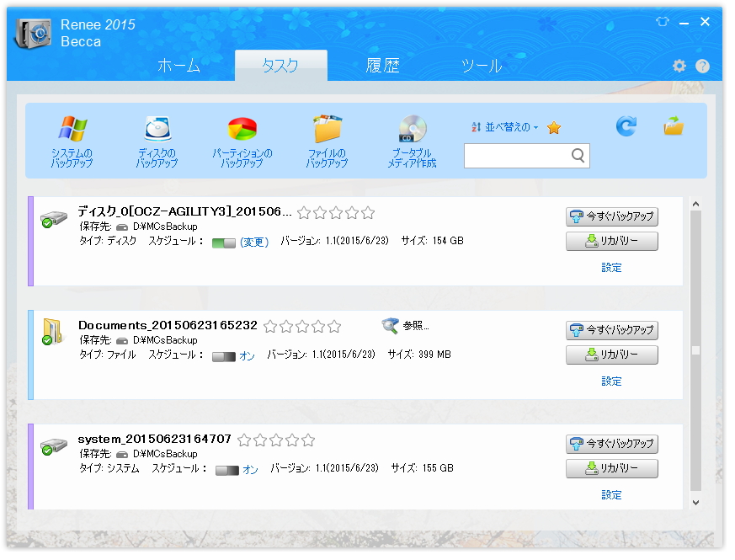
Task: Rate Documents task three stars
Action: tap(302, 327)
